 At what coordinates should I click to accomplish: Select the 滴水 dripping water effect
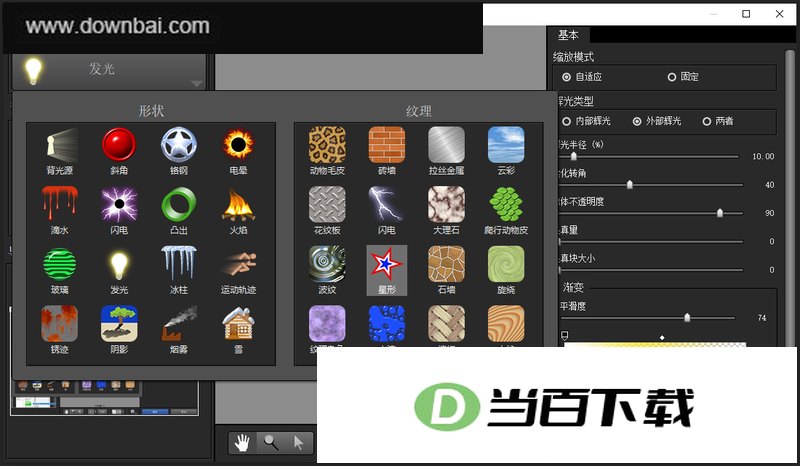tap(60, 210)
